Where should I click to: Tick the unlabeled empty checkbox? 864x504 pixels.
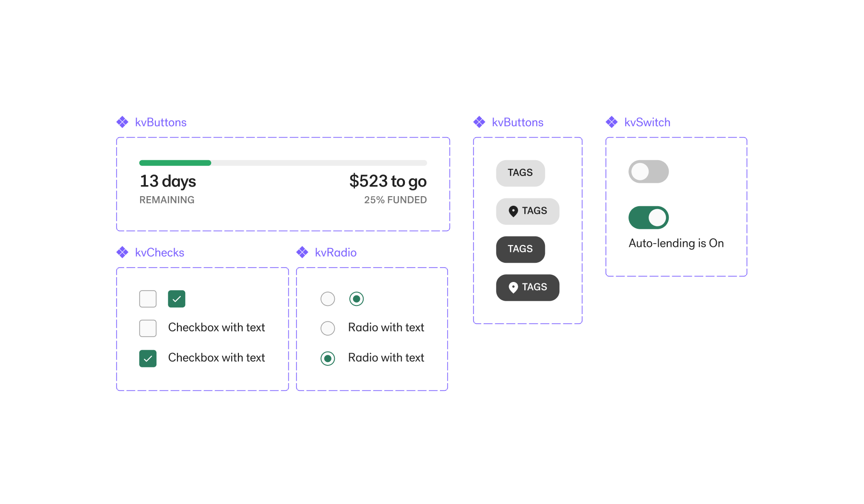pyautogui.click(x=148, y=299)
